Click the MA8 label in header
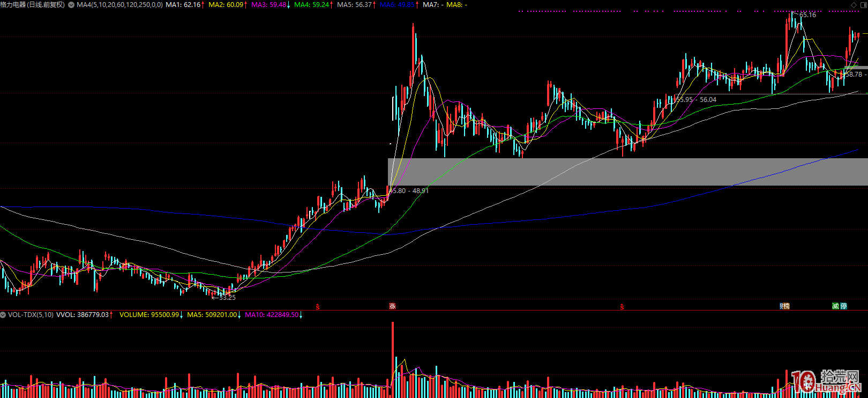The width and height of the screenshot is (868, 398). click(x=457, y=5)
